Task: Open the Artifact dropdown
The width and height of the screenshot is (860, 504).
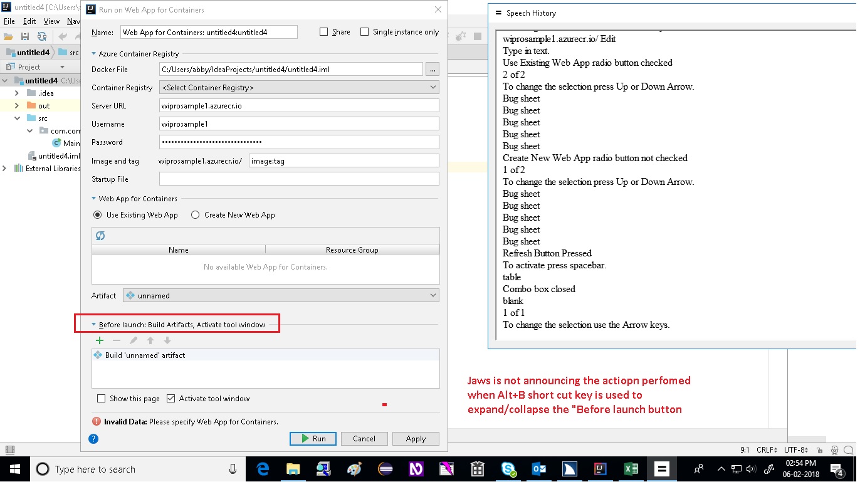Action: point(432,295)
